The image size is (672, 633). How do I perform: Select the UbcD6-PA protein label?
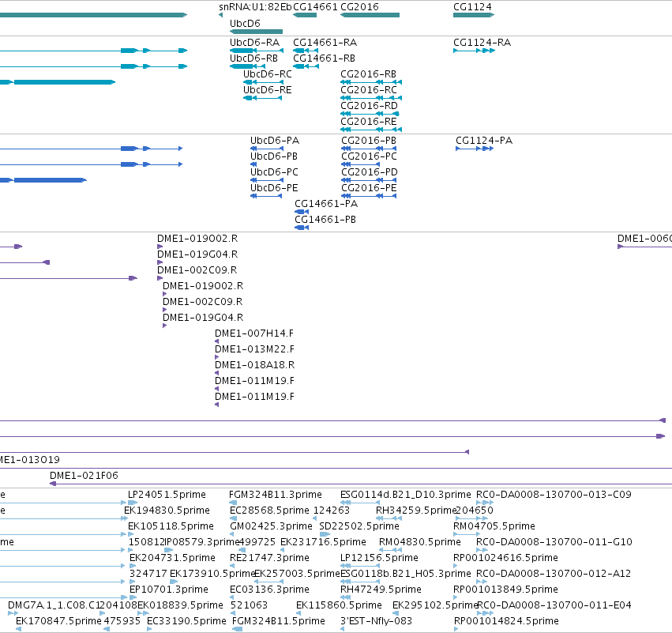[275, 141]
